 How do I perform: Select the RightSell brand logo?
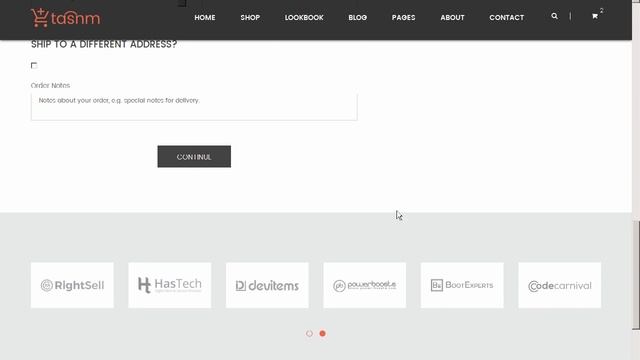pyautogui.click(x=72, y=285)
